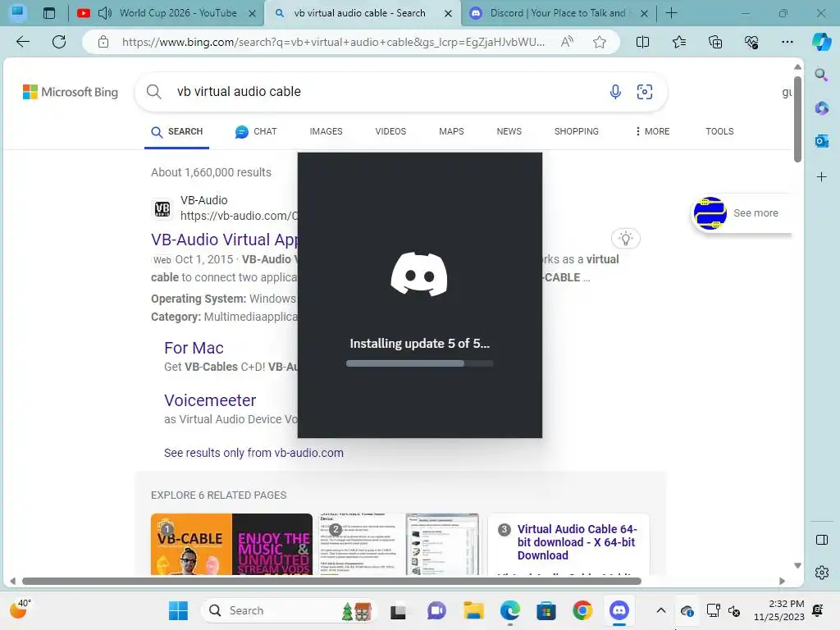Open the Windows Start menu
This screenshot has width=840, height=630.
(x=178, y=610)
